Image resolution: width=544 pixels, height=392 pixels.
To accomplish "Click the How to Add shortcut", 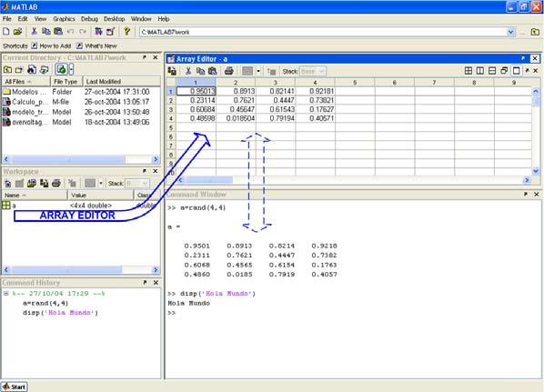I will [51, 45].
